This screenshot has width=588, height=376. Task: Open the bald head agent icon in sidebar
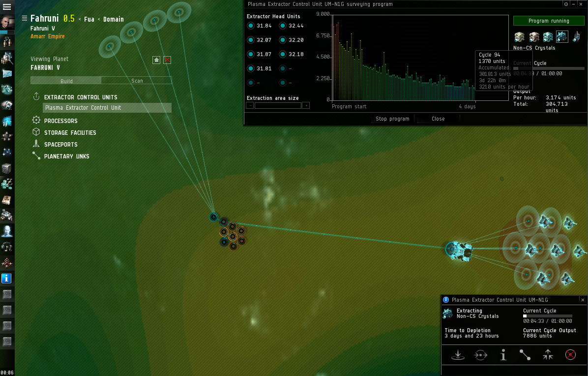pos(7,231)
